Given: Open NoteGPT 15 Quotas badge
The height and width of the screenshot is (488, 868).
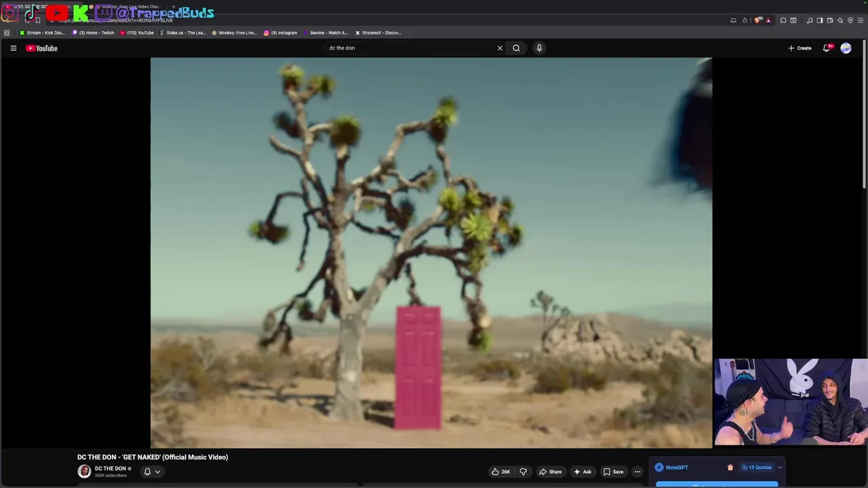Looking at the screenshot, I should pos(756,467).
